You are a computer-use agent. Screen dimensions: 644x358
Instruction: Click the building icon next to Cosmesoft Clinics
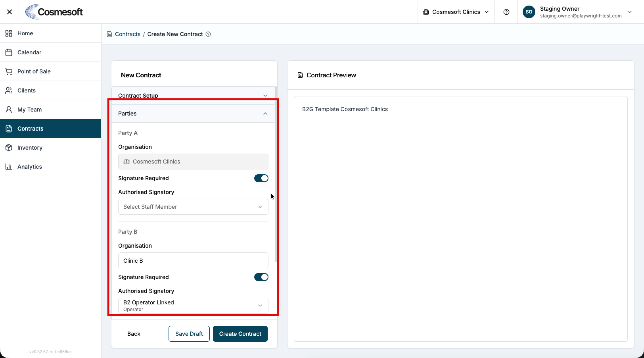coord(426,12)
